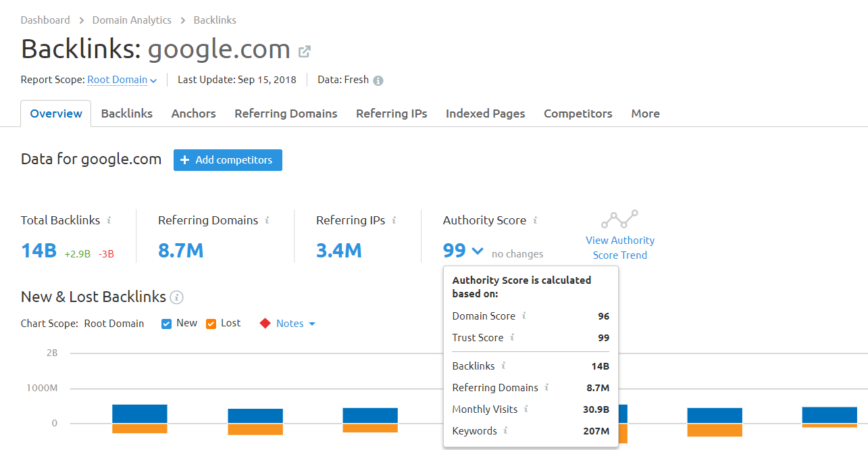Viewport: 868px width, 450px height.
Task: Open the Root Domain report scope dropdown
Action: click(x=122, y=80)
